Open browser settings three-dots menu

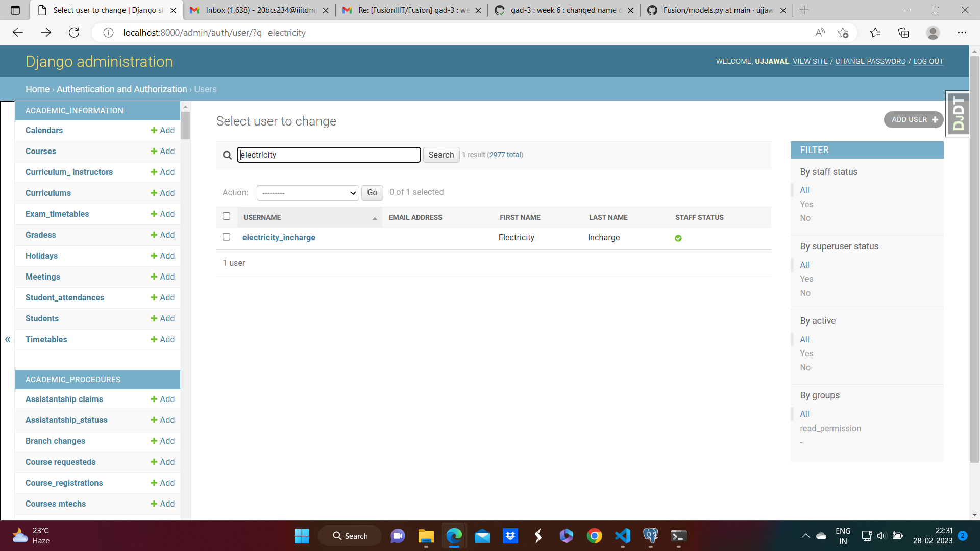coord(962,33)
